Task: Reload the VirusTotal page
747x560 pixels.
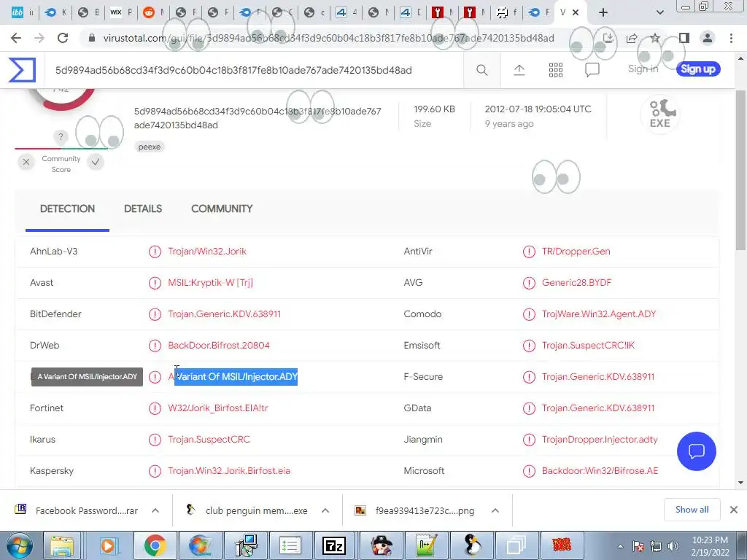Action: pos(63,38)
